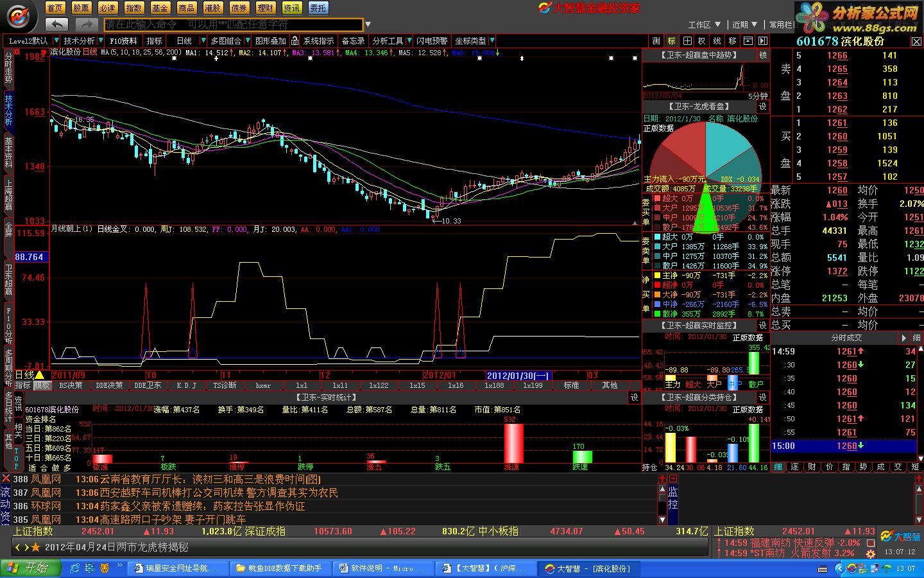
Task: Select the 势 trend tab at bottom right
Action: [x=864, y=467]
